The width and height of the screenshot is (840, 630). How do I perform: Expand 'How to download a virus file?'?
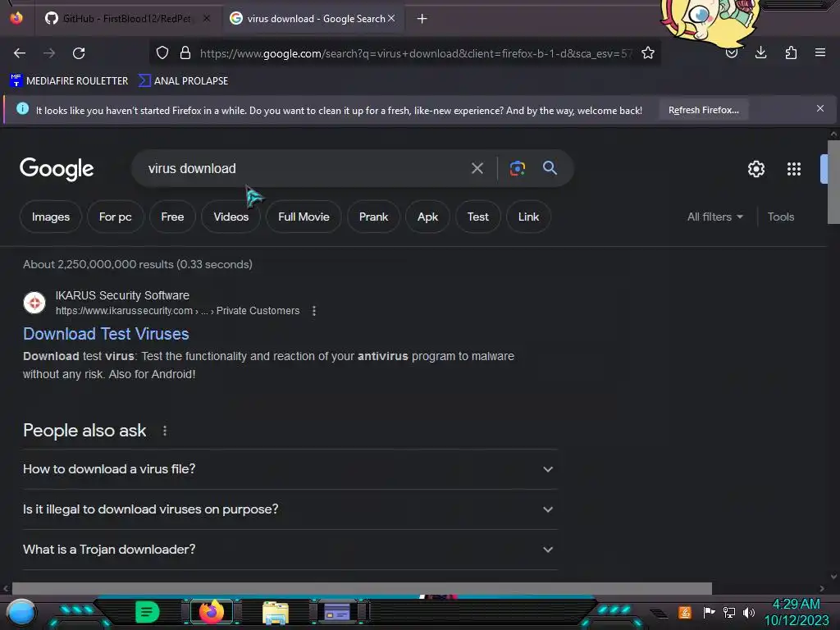[290, 469]
